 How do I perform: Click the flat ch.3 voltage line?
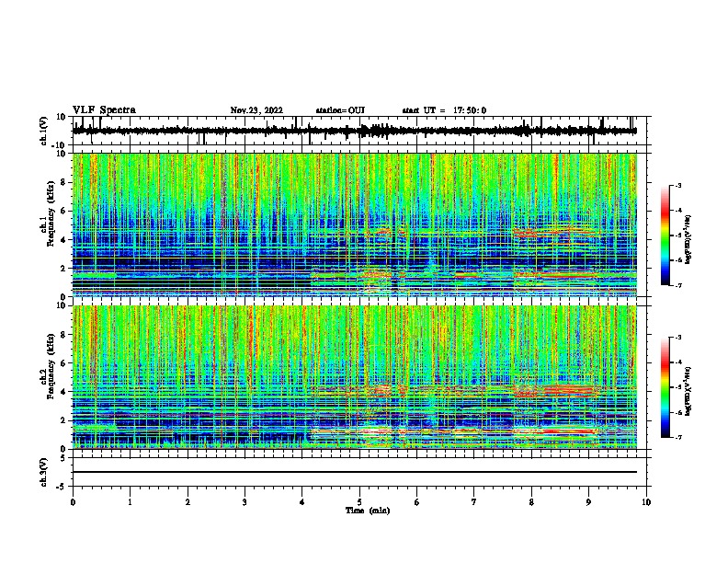[355, 472]
